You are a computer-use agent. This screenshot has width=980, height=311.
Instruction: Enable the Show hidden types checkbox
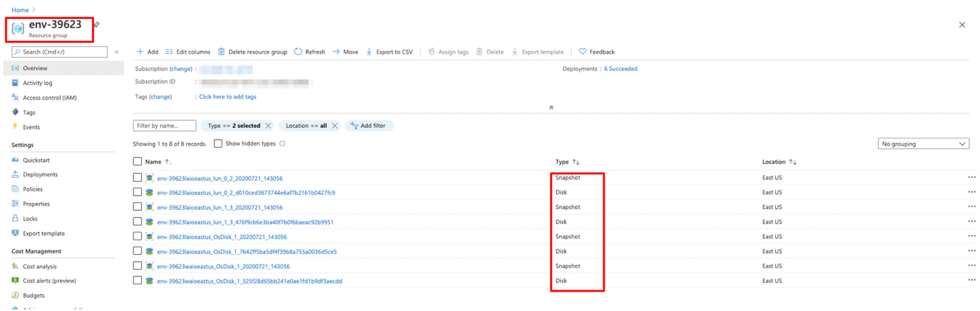pyautogui.click(x=218, y=144)
